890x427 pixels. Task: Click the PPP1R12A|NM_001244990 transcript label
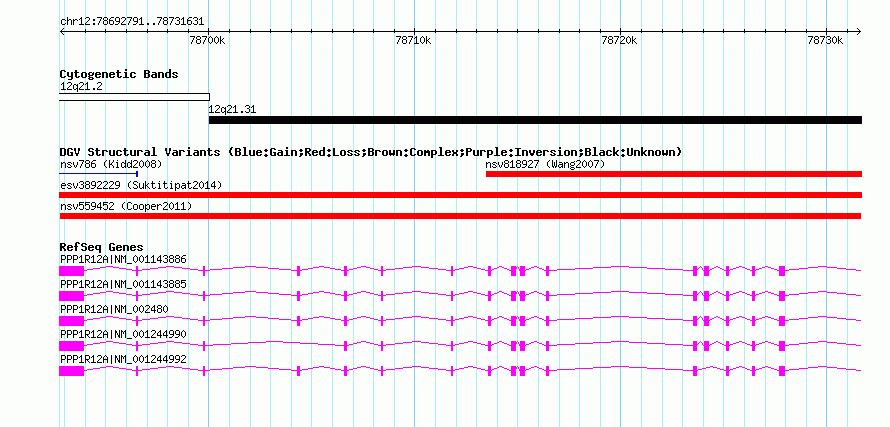[123, 334]
